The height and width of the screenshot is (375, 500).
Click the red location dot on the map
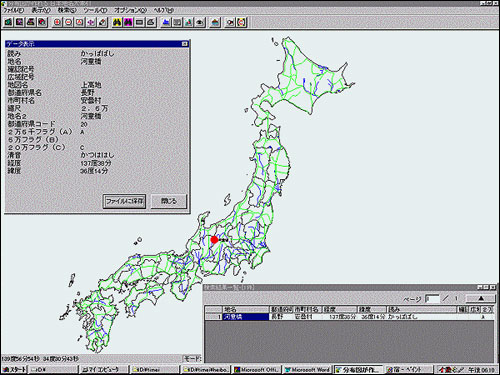(215, 240)
